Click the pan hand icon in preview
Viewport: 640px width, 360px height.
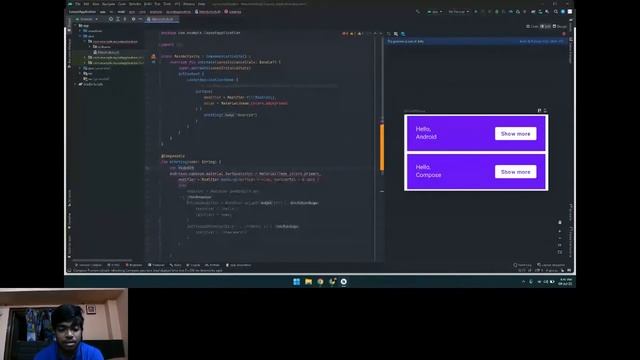point(560,222)
